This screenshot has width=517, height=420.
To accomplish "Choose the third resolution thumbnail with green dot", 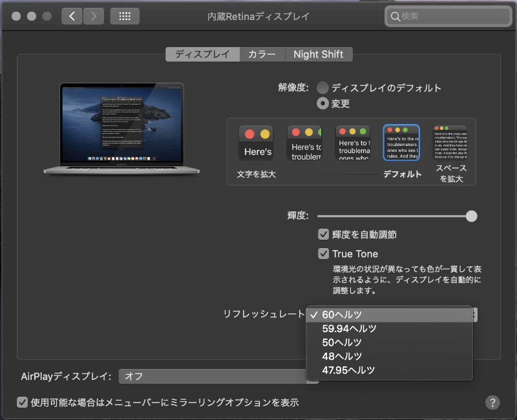I will [x=353, y=143].
